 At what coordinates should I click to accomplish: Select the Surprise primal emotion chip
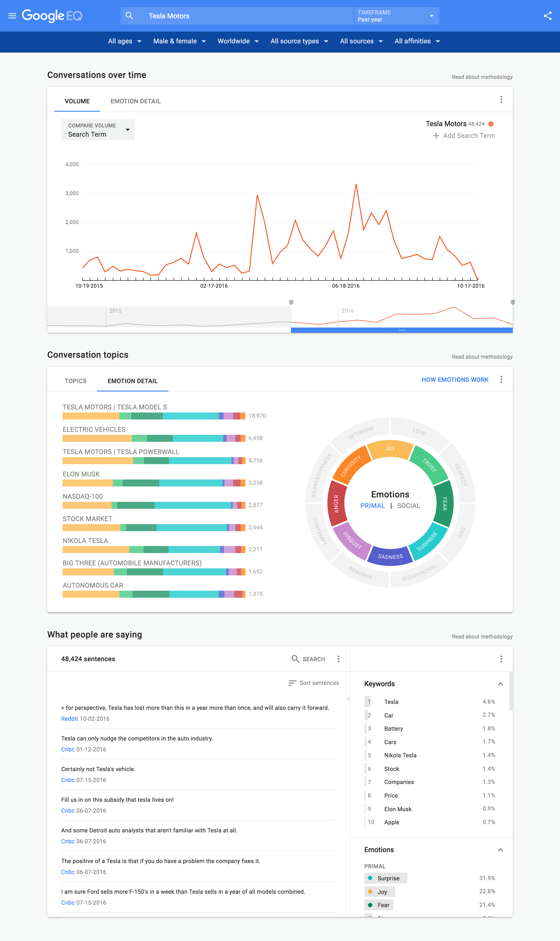click(386, 878)
